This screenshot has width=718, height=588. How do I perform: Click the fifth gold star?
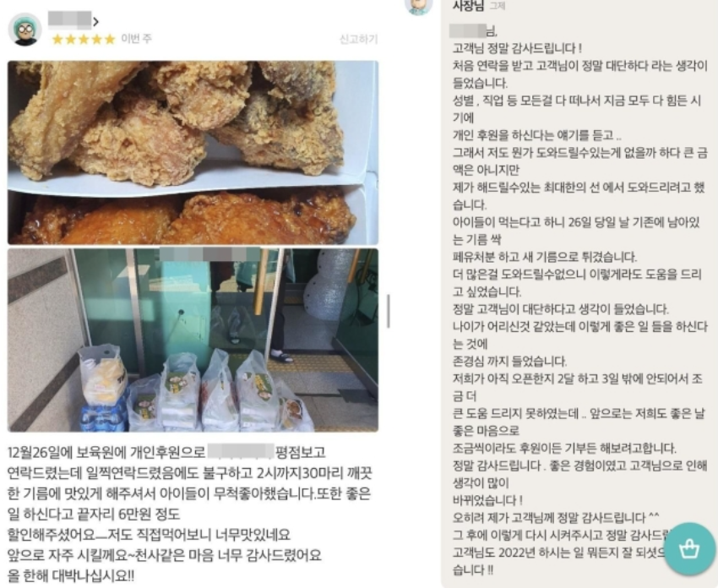[x=110, y=40]
